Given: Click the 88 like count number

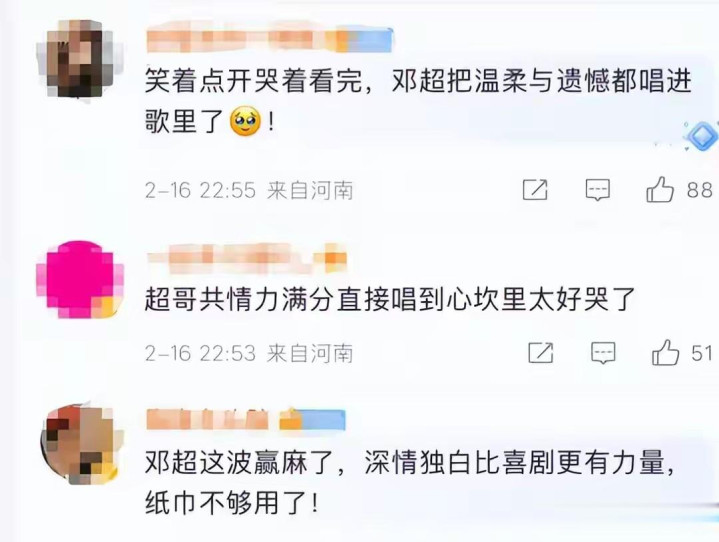Looking at the screenshot, I should (699, 190).
